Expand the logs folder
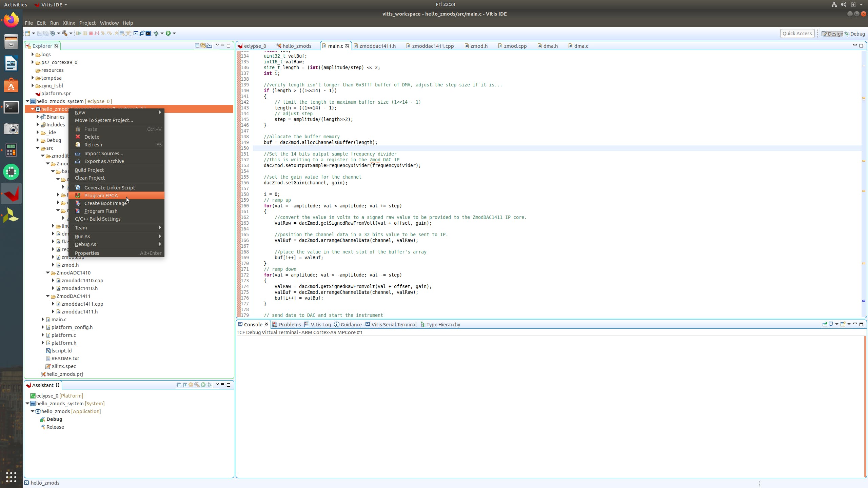868x488 pixels. pyautogui.click(x=33, y=54)
